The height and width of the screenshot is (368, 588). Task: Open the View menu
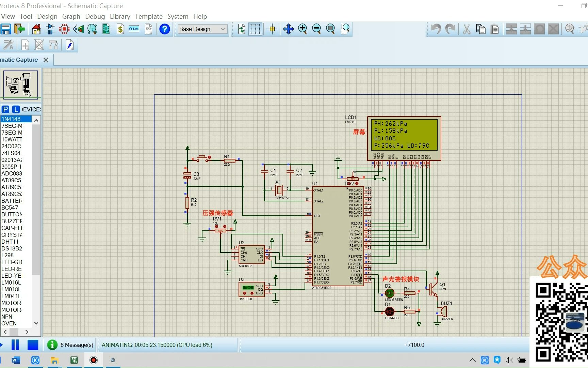coord(8,16)
